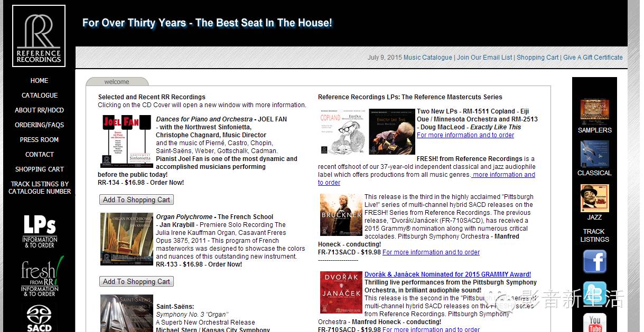Click JAZZ label in right sidebar
Image resolution: width=644 pixels, height=332 pixels.
pos(594,217)
